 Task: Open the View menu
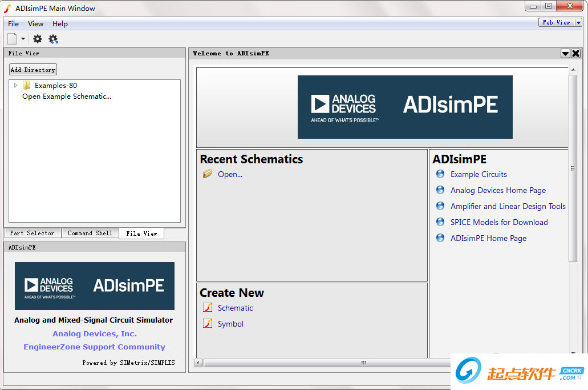coord(35,23)
